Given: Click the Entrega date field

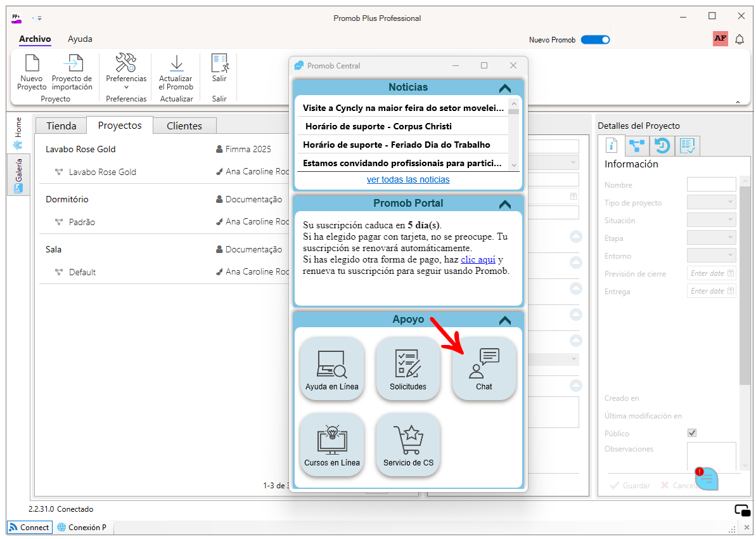Looking at the screenshot, I should [x=711, y=291].
